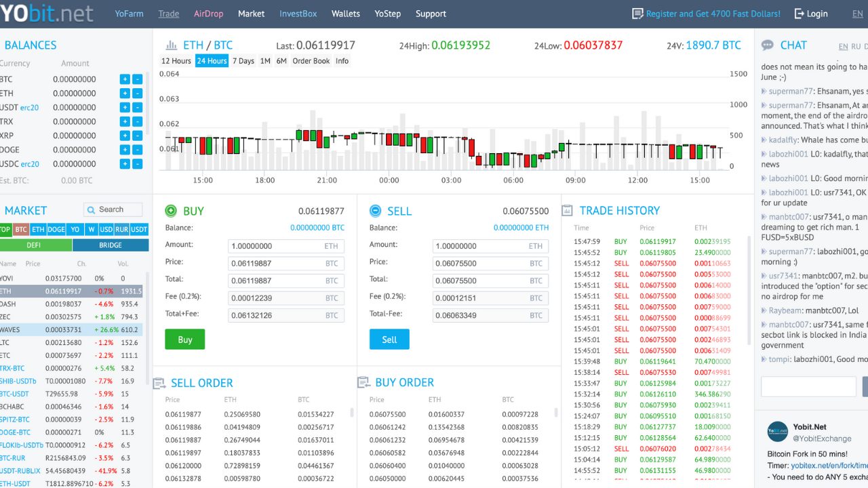Click the Sell Order list icon
Screen dimensions: 868x488
(x=159, y=384)
